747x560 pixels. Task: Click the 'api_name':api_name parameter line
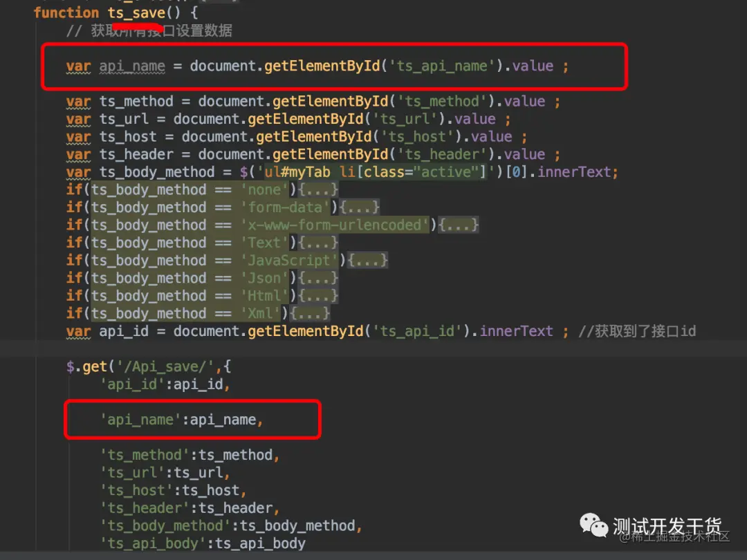181,420
